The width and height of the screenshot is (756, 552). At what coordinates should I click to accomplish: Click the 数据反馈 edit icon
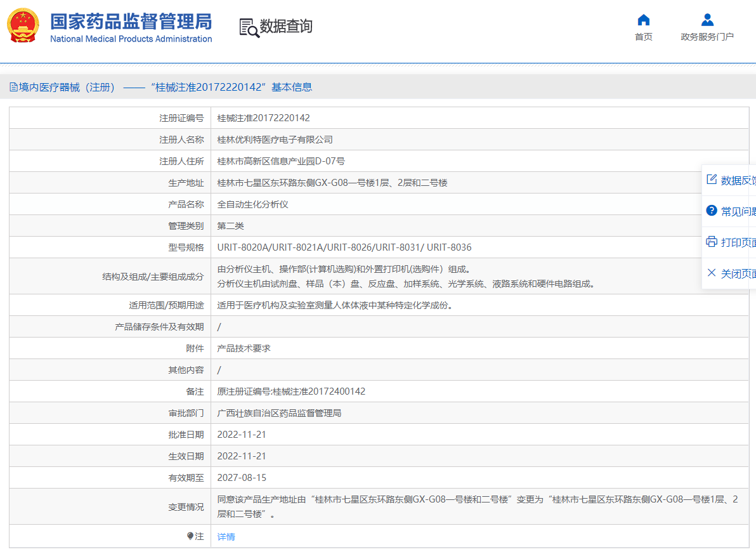pos(712,180)
